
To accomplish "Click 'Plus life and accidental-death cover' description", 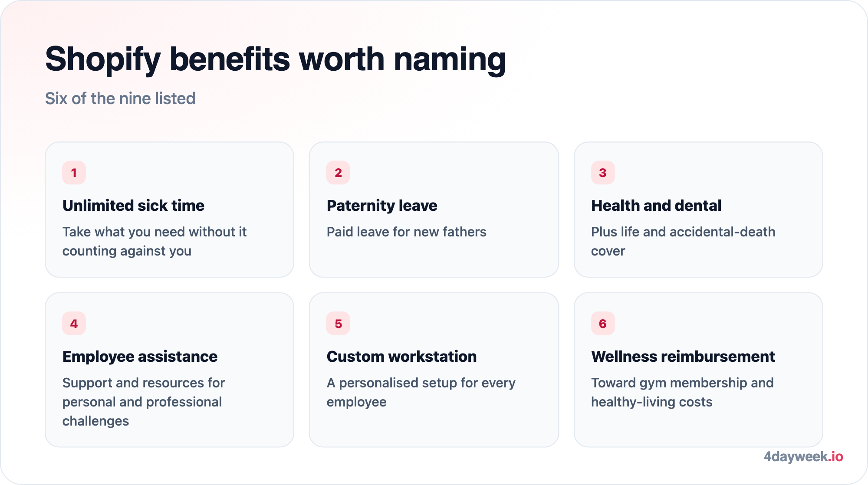I will pos(683,242).
